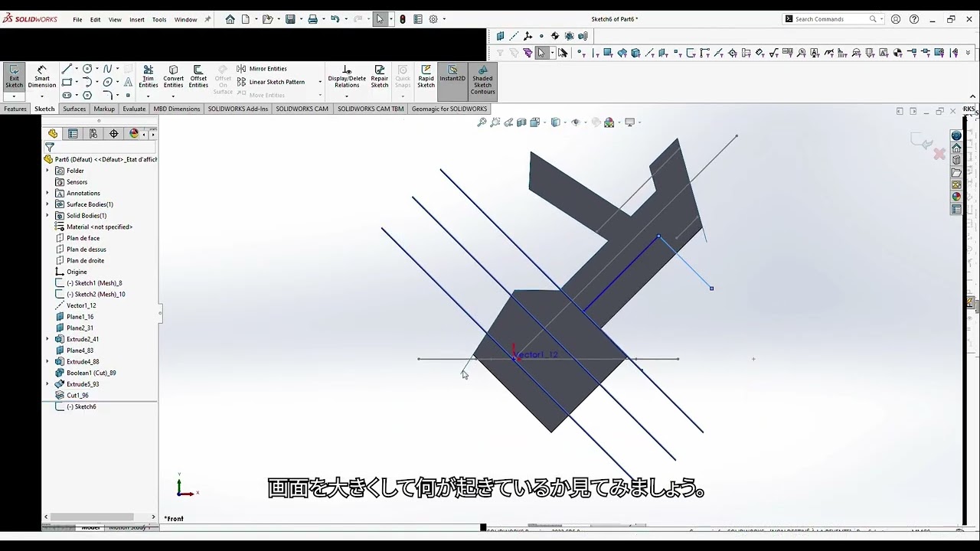The image size is (980, 551).
Task: Open the PropertyManager tab icon
Action: coord(73,133)
